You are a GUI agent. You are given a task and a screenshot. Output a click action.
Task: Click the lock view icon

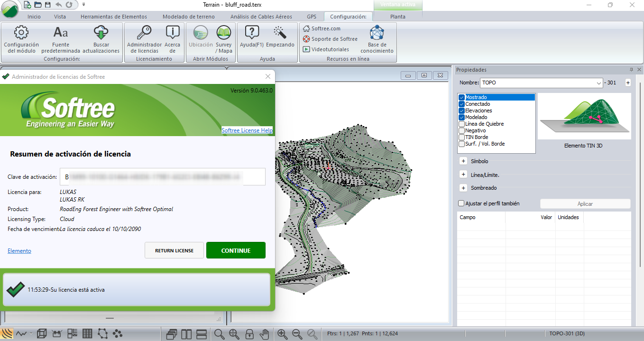(249, 333)
